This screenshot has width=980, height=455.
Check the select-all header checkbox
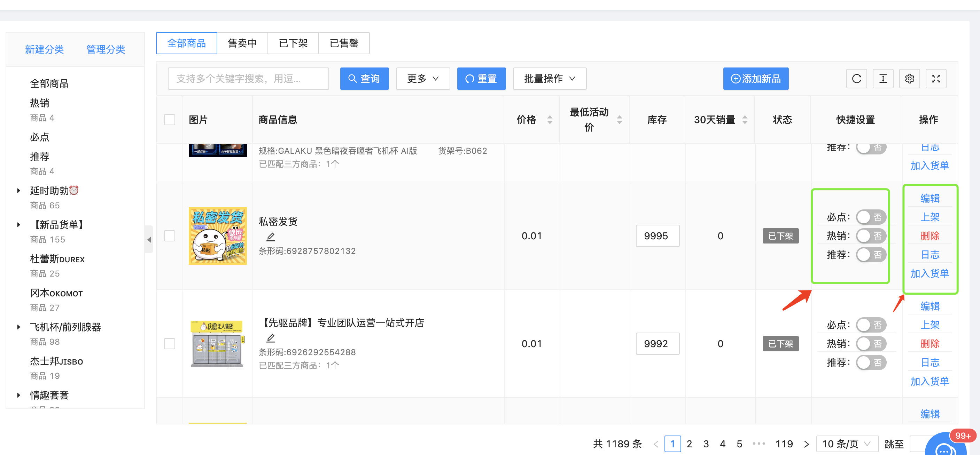(x=169, y=120)
